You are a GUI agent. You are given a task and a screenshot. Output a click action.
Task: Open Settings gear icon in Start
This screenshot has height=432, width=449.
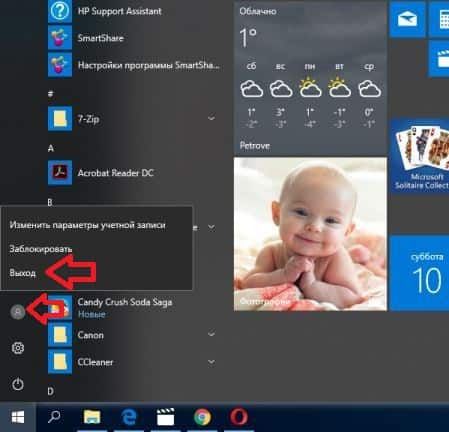(18, 348)
